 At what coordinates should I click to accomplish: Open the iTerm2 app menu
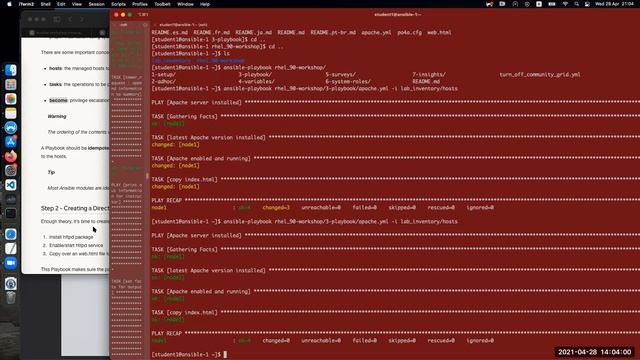pyautogui.click(x=27, y=4)
